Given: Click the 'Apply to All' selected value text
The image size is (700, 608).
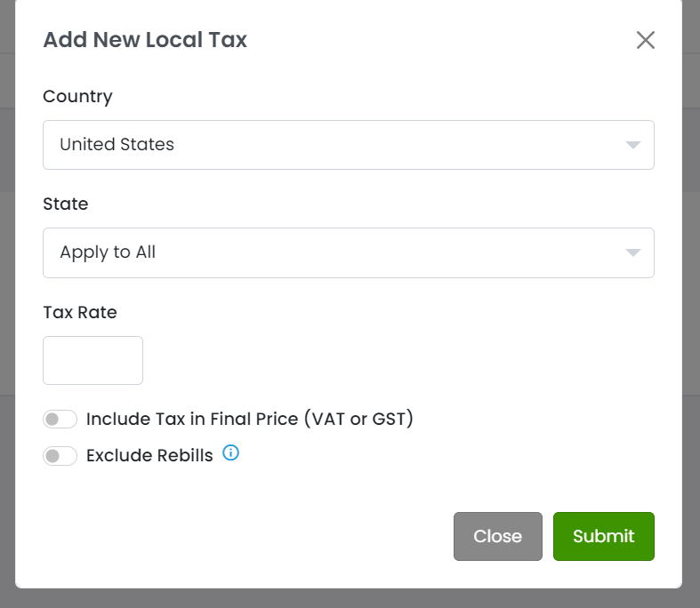Looking at the screenshot, I should [x=108, y=252].
